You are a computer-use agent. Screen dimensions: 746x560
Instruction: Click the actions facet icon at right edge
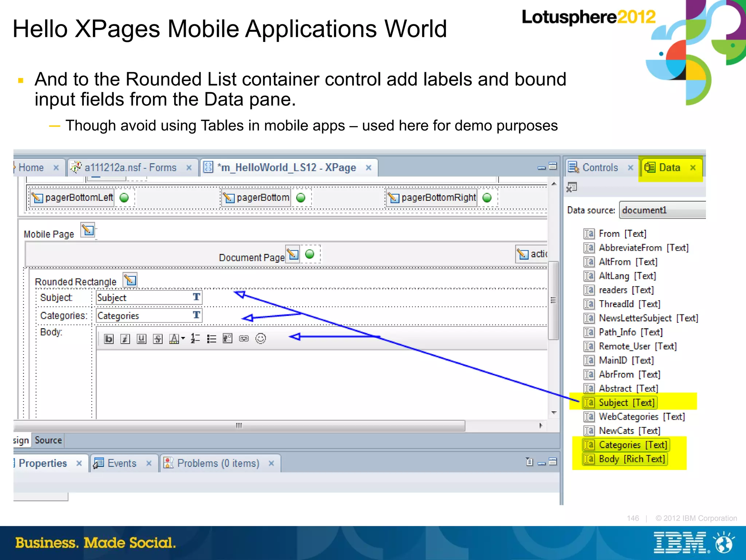coord(523,254)
